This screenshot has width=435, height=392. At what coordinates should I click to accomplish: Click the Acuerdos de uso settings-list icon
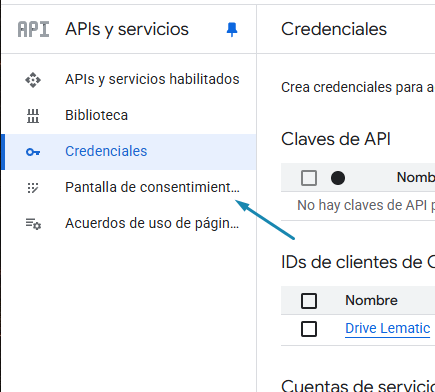tap(33, 224)
